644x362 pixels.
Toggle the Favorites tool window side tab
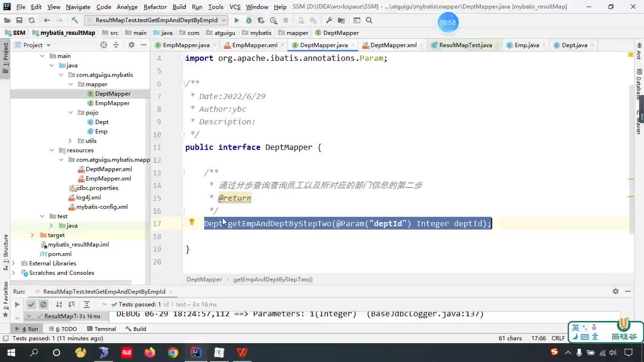point(6,299)
